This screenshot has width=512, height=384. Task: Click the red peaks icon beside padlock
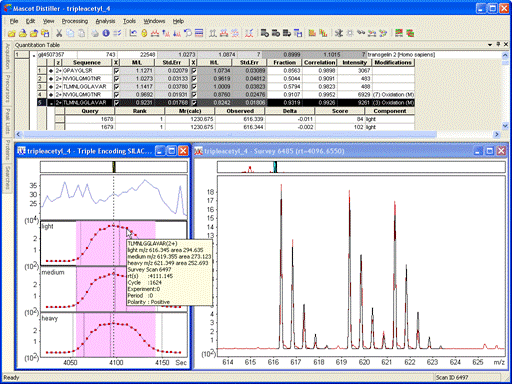click(155, 33)
